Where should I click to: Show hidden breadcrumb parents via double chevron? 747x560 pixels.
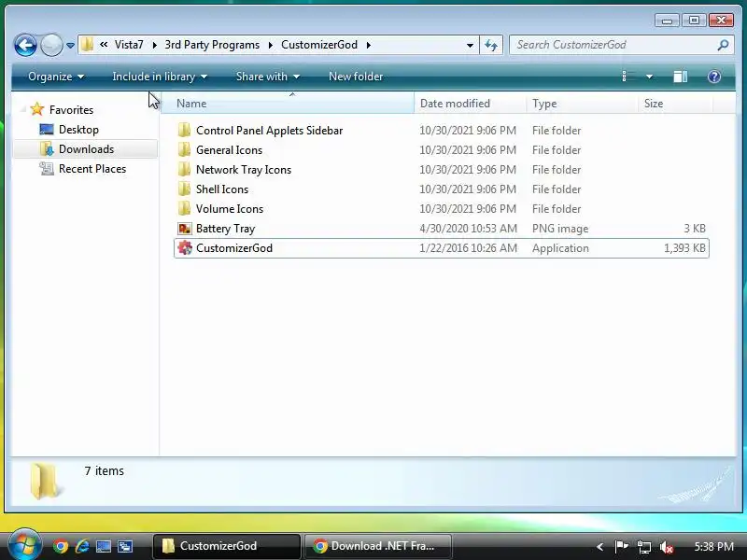(104, 44)
